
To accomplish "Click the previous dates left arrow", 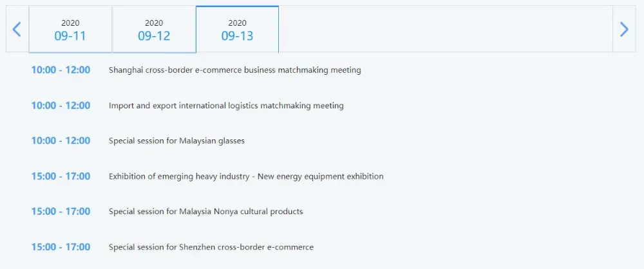I will 17,29.
